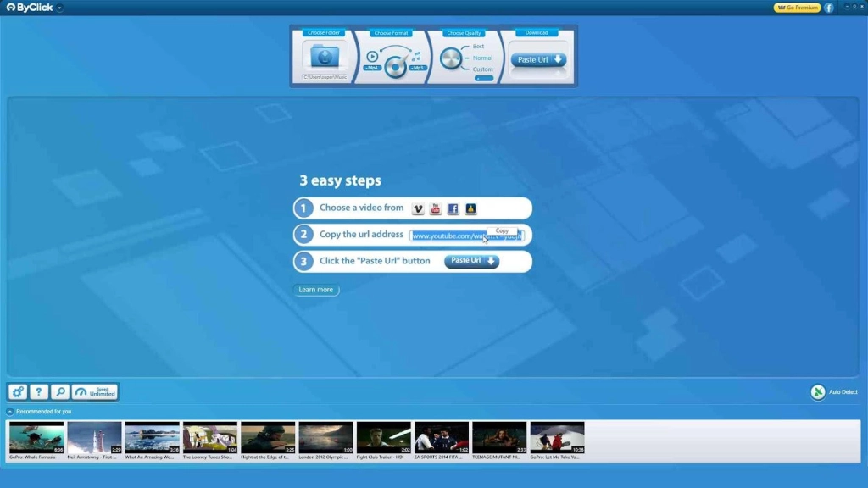Open the search tool
The image size is (868, 488).
tap(58, 391)
